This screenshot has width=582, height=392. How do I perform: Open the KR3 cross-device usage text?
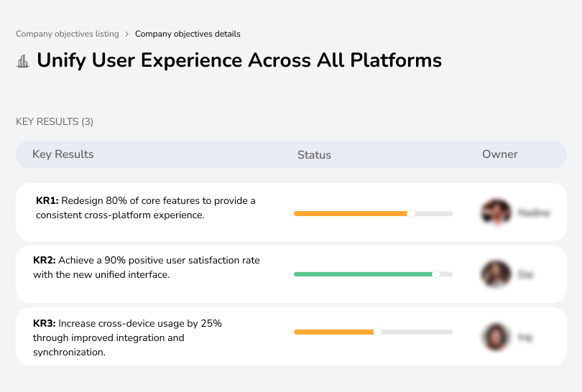point(127,337)
